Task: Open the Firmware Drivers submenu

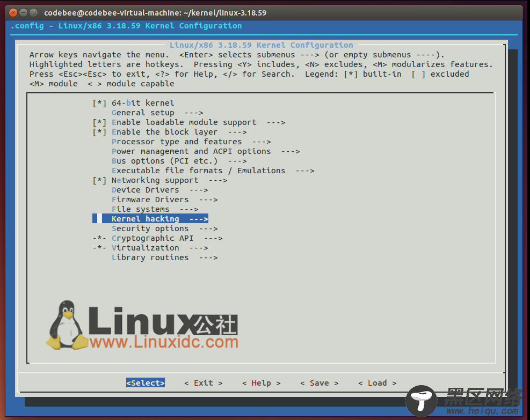Action: pos(165,200)
